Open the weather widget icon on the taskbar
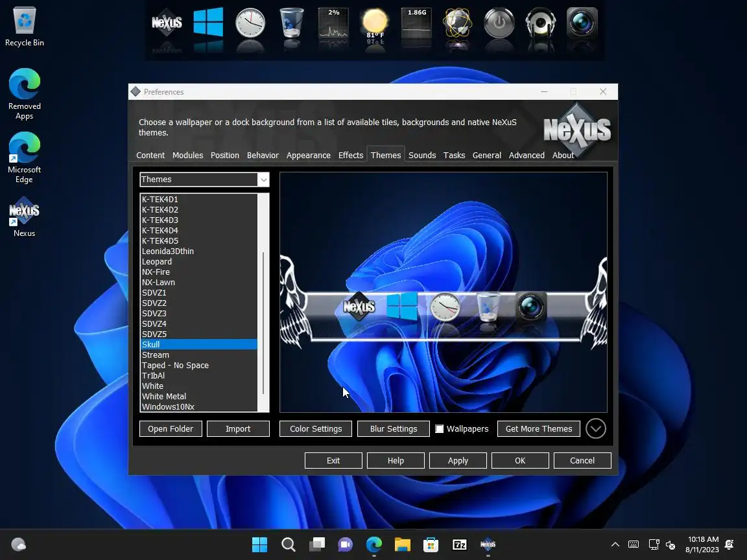Viewport: 747px width, 560px height. [x=19, y=544]
